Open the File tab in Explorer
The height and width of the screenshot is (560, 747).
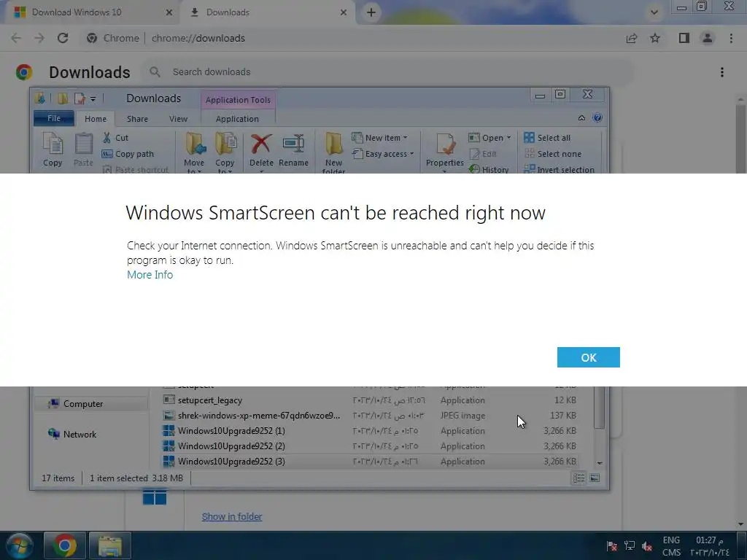pos(54,119)
